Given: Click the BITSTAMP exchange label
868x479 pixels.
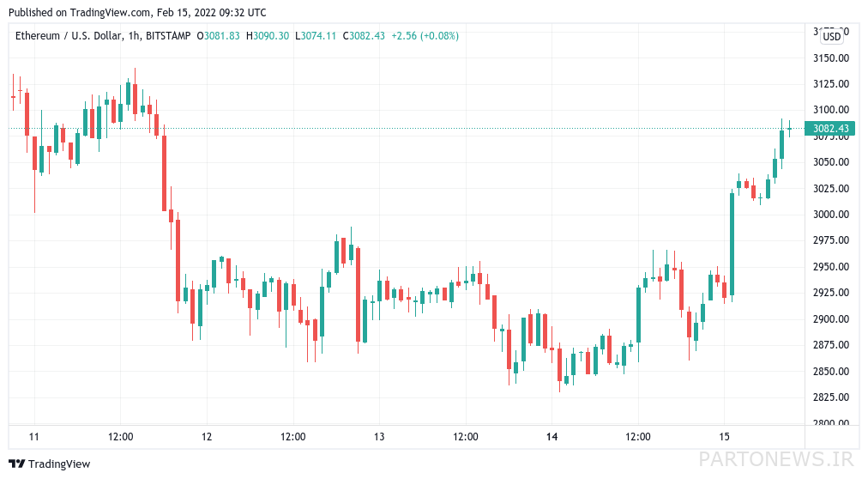Looking at the screenshot, I should [x=168, y=36].
